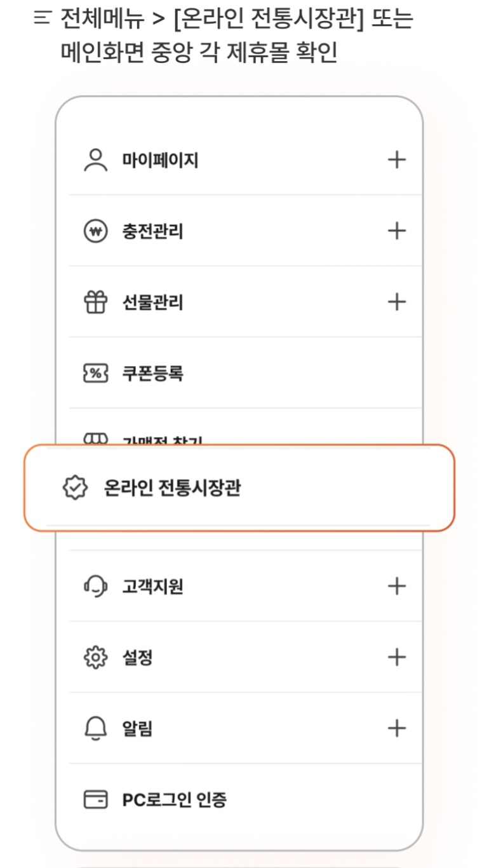Click the 충전관리 won currency icon

(x=94, y=231)
